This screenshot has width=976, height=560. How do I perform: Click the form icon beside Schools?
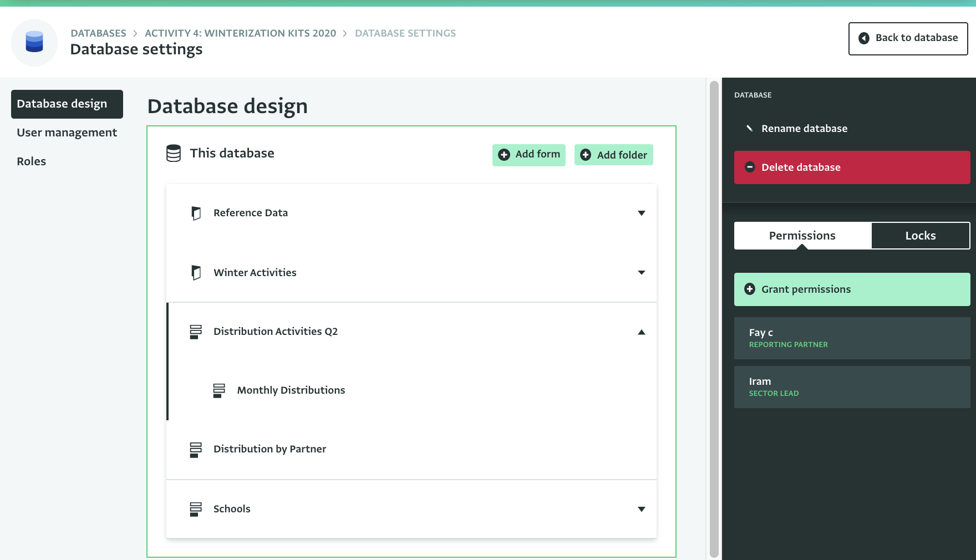[x=195, y=508]
